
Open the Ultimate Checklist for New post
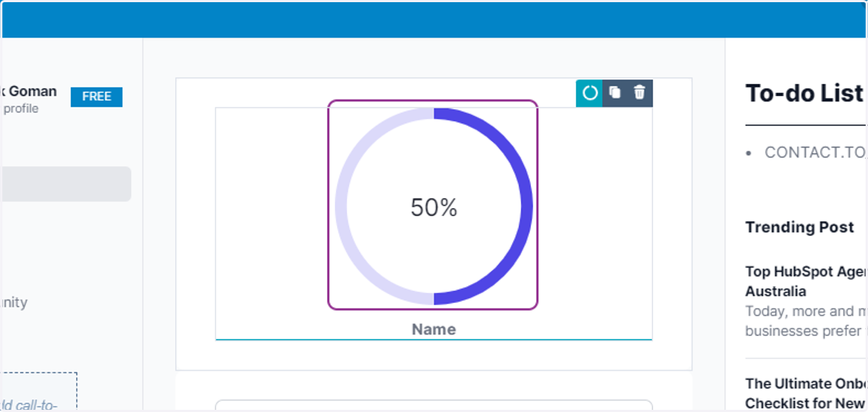point(806,393)
